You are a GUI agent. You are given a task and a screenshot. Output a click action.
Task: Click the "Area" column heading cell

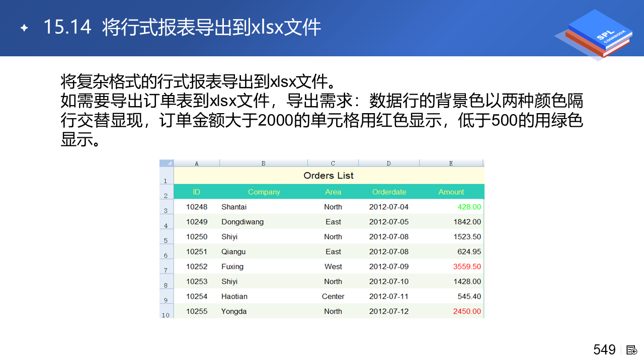click(x=333, y=192)
